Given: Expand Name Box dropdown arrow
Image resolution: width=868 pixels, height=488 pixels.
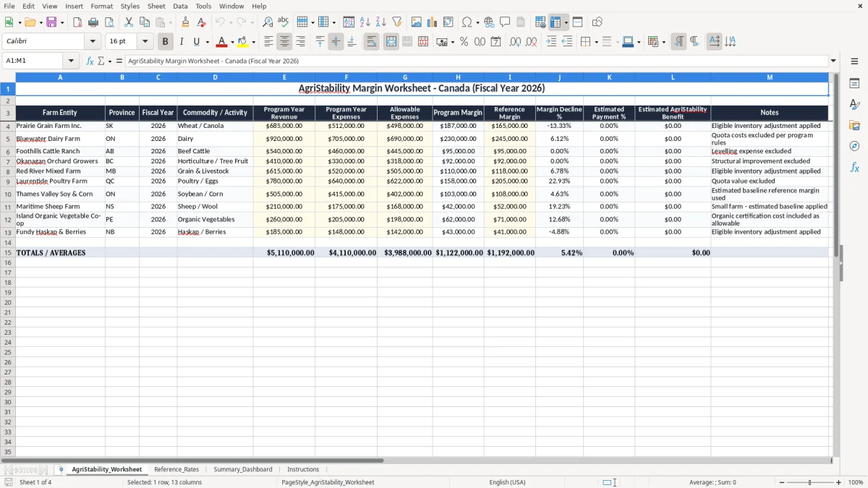Looking at the screenshot, I should [x=71, y=61].
